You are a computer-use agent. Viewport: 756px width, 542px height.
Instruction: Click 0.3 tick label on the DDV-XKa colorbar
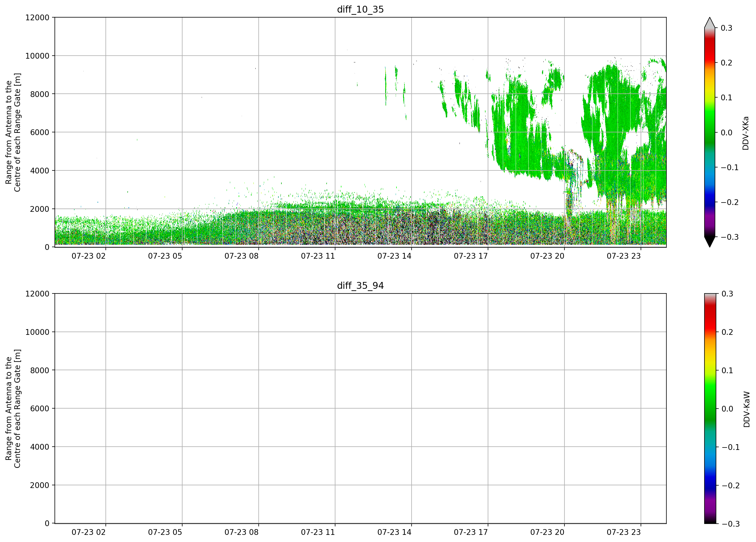[726, 28]
